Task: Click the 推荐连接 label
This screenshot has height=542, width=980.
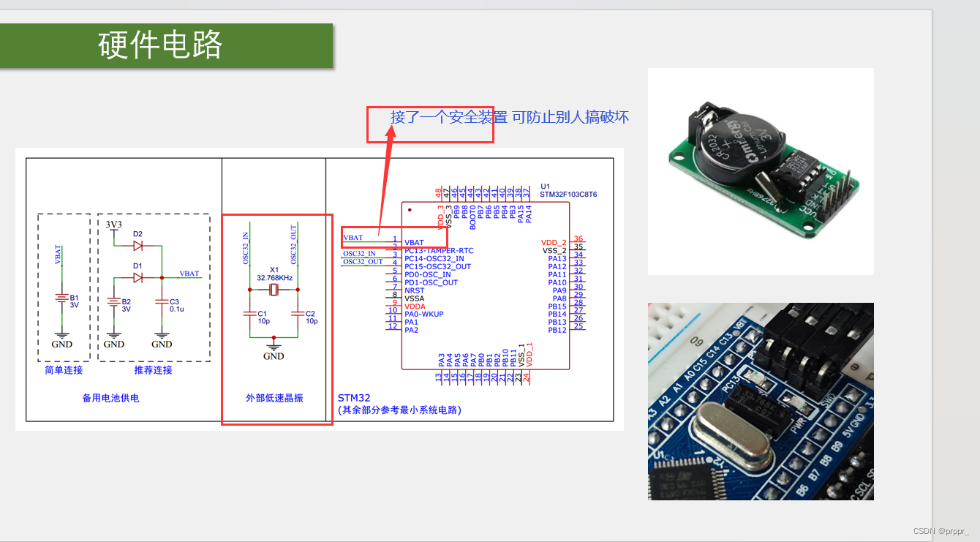Action: (x=154, y=370)
